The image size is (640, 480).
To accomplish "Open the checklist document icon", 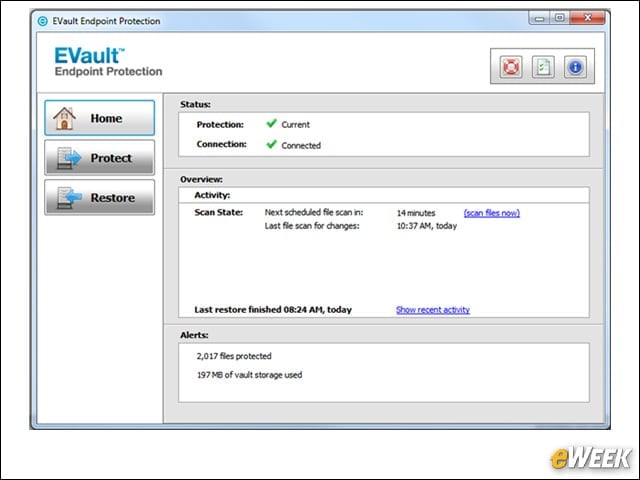I will pyautogui.click(x=543, y=67).
